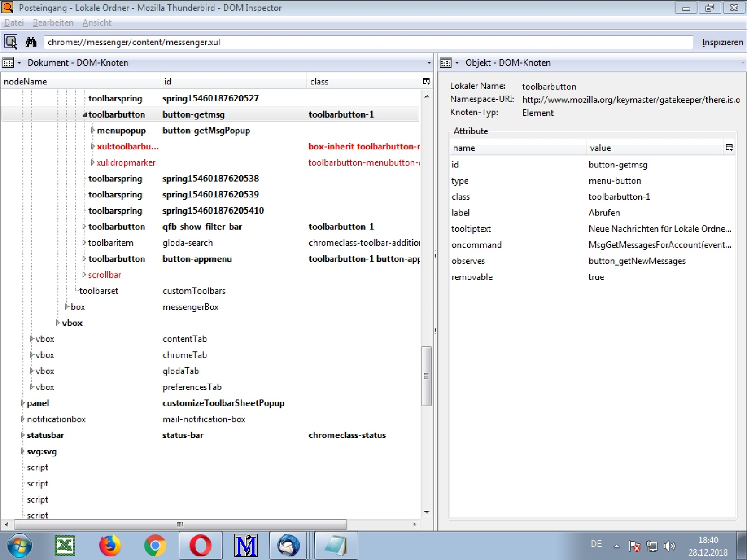Click the class column header in the DOM tree

(364, 81)
